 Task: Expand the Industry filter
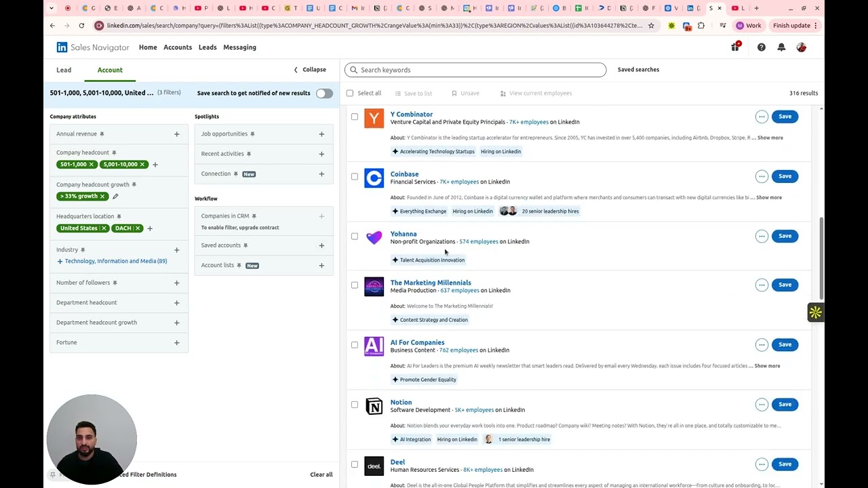[x=176, y=250]
